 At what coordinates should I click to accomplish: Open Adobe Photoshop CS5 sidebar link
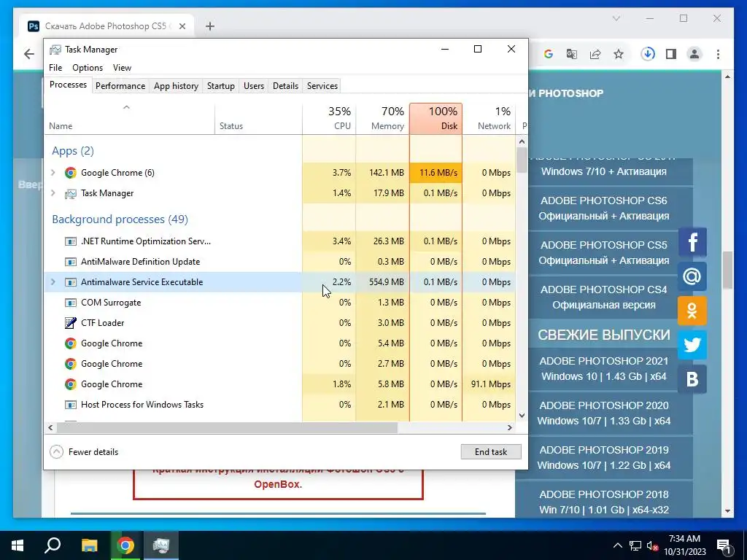click(x=603, y=252)
